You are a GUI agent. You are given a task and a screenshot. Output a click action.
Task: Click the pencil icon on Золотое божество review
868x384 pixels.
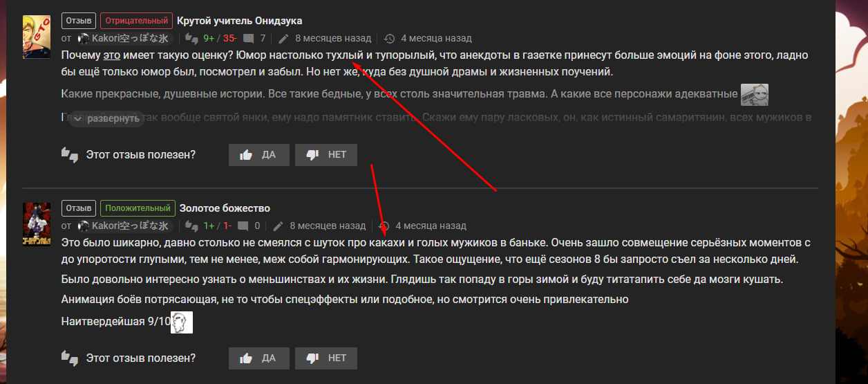pos(278,226)
